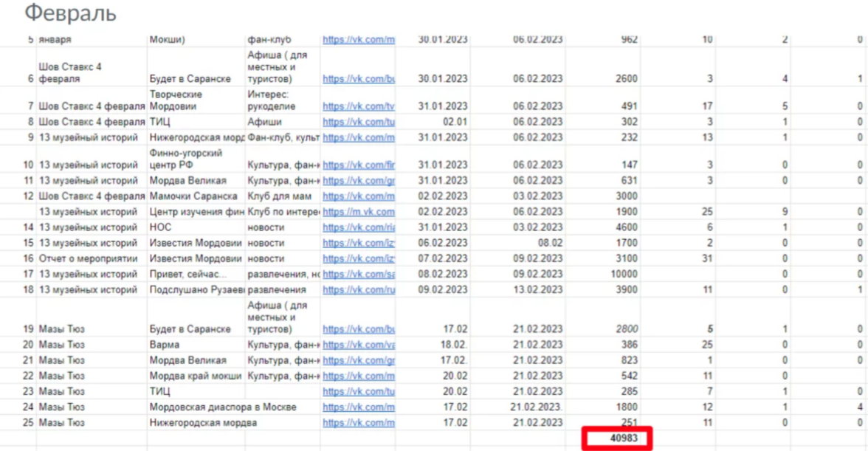
Task: Click the vk.com link in the Варма row
Action: [x=359, y=345]
